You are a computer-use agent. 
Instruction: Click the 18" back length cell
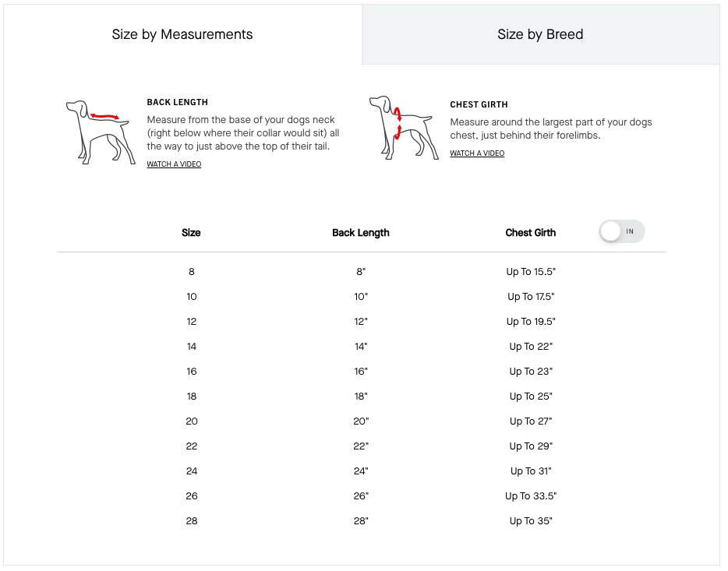click(361, 397)
